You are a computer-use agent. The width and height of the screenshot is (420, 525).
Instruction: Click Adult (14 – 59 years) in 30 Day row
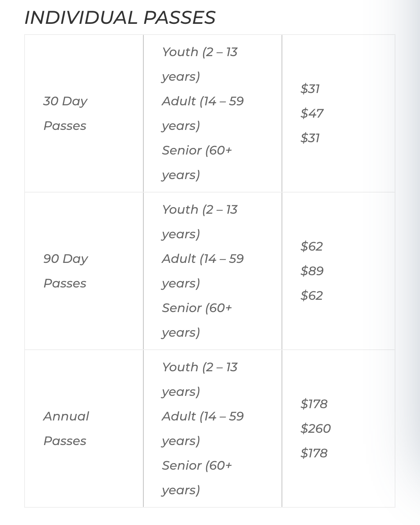pos(203,113)
